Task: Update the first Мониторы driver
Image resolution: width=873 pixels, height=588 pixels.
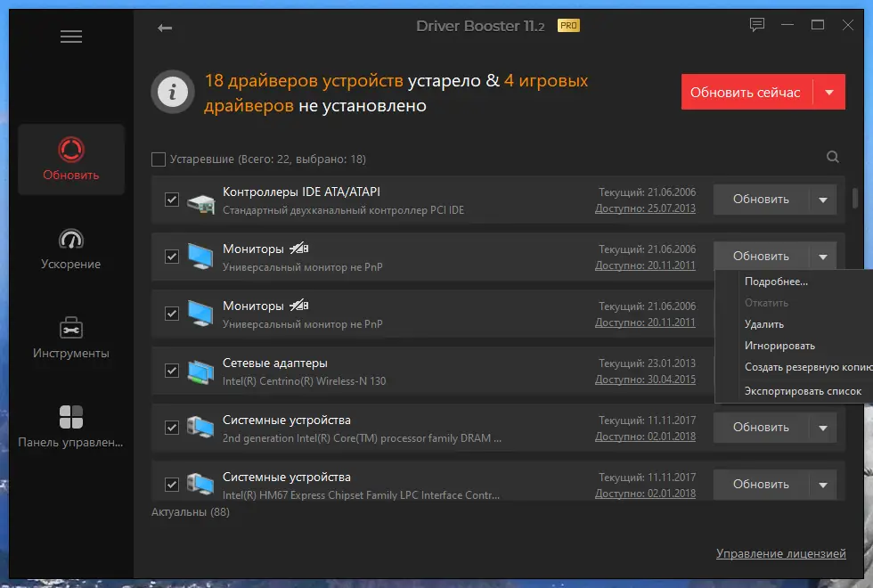Action: tap(761, 257)
